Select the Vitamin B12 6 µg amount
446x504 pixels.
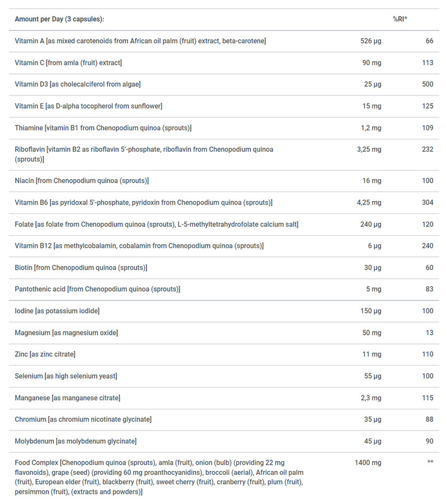(x=374, y=246)
